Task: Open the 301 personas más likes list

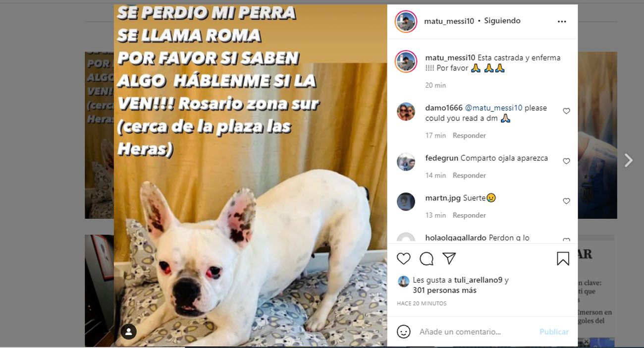Action: coord(444,290)
